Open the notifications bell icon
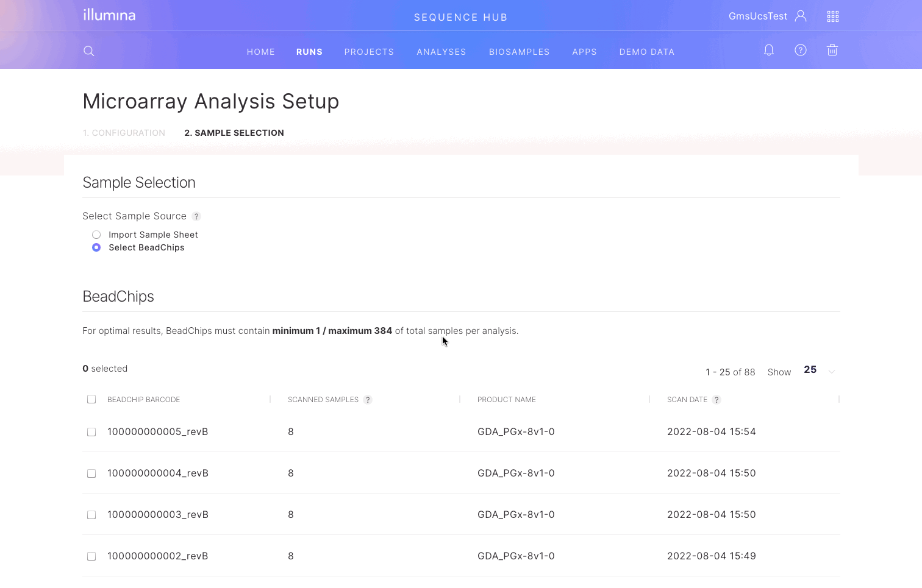The height and width of the screenshot is (588, 922). pyautogui.click(x=769, y=51)
